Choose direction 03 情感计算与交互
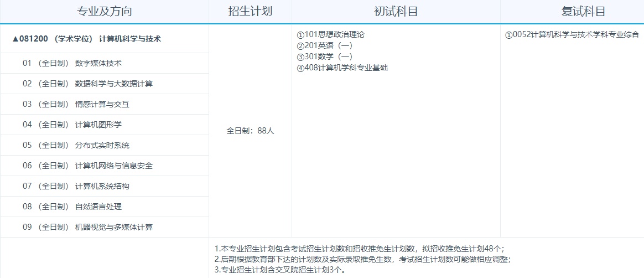 click(x=76, y=104)
